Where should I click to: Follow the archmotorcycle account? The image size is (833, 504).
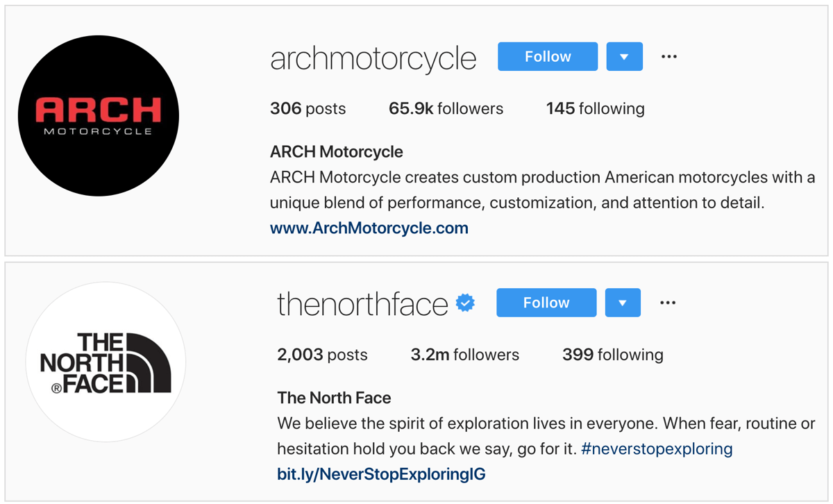(548, 57)
